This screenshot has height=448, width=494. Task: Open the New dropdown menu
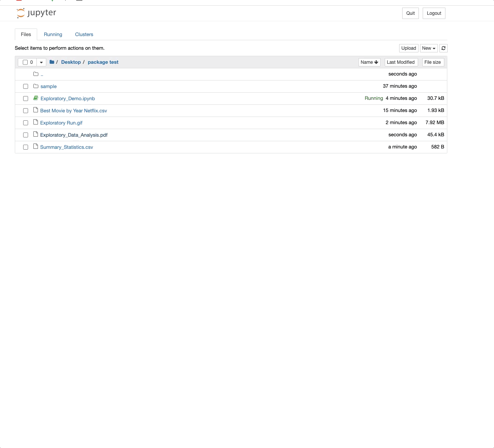coord(428,48)
